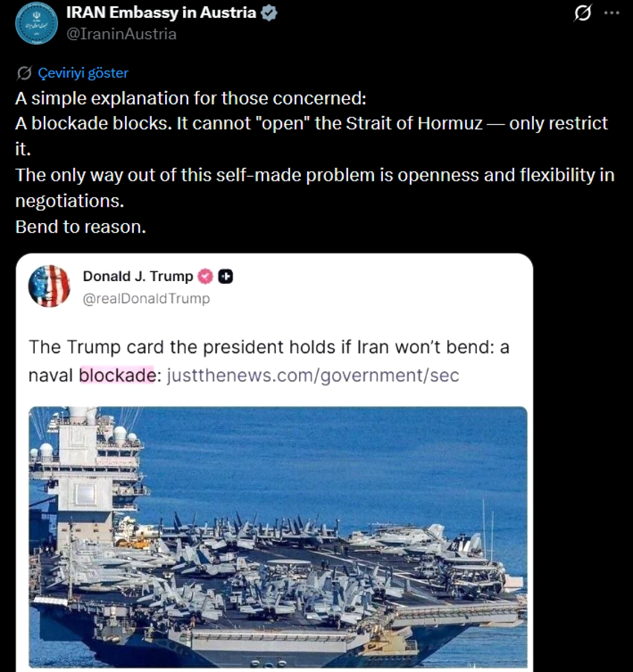Image resolution: width=633 pixels, height=672 pixels.
Task: Click the pink verified badge beside Trump
Action: coord(205,276)
